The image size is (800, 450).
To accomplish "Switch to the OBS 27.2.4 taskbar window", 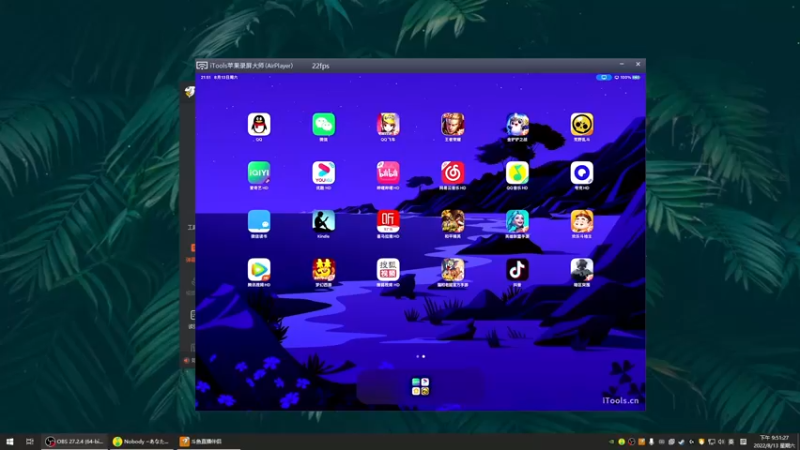I will coord(74,441).
